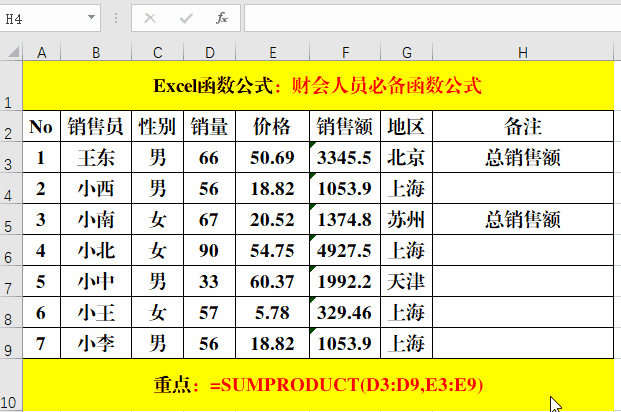Select price cell 20.52
The width and height of the screenshot is (621, 412).
pyautogui.click(x=272, y=219)
